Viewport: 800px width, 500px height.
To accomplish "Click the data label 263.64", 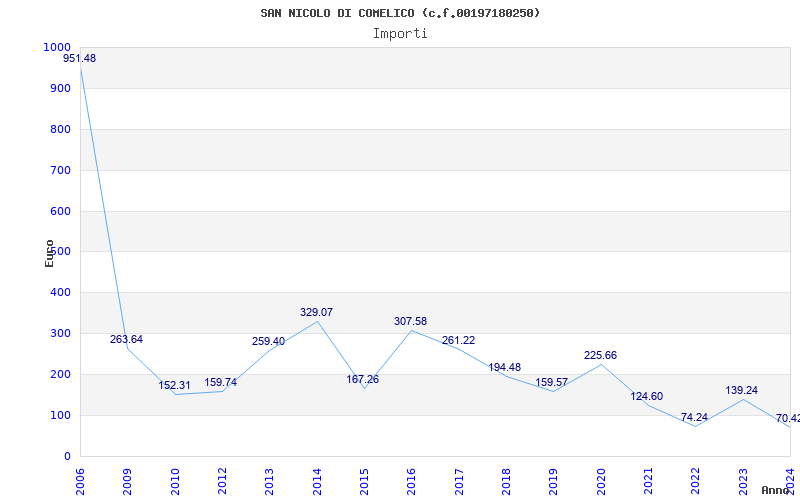I will 127,339.
